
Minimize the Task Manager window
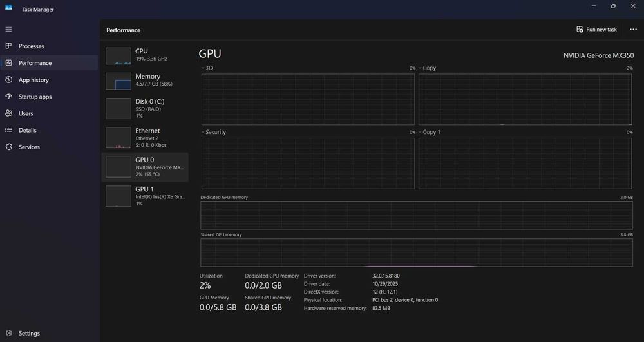click(594, 6)
